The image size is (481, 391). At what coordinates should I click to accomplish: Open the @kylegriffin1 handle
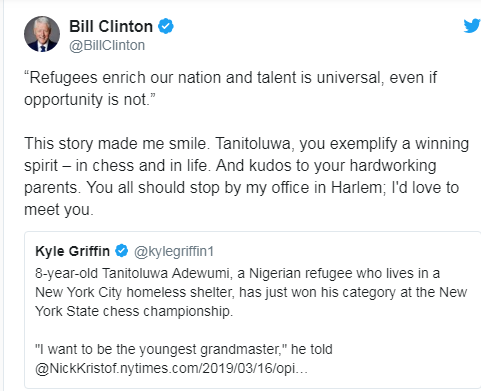tap(174, 251)
